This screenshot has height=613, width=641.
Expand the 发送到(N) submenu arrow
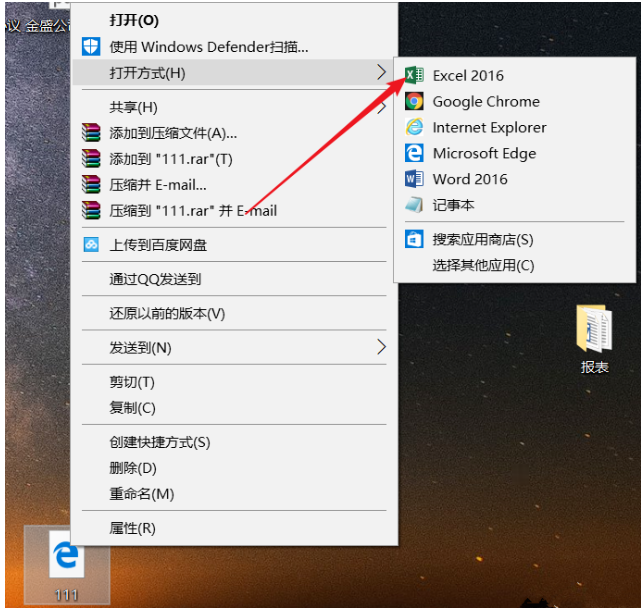point(381,347)
